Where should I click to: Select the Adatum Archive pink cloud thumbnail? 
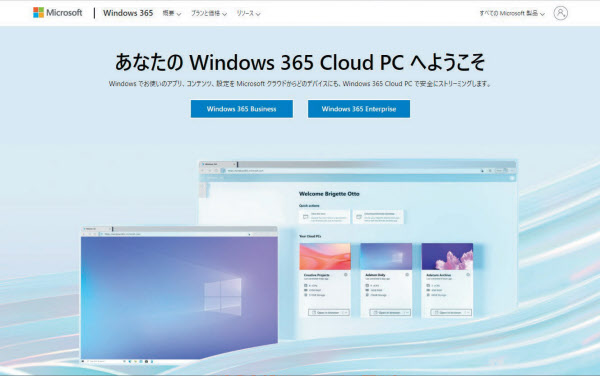(x=447, y=256)
